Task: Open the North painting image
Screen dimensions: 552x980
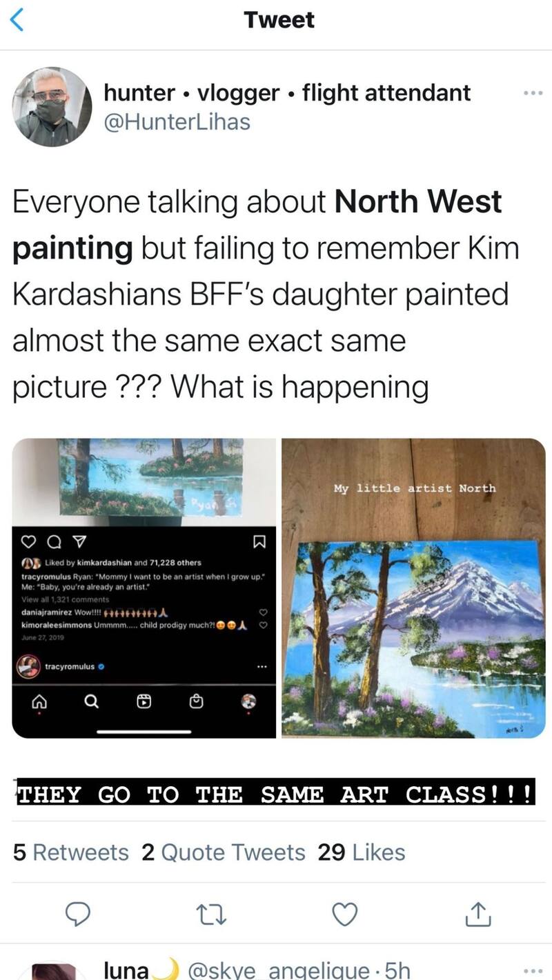Action: point(413,588)
